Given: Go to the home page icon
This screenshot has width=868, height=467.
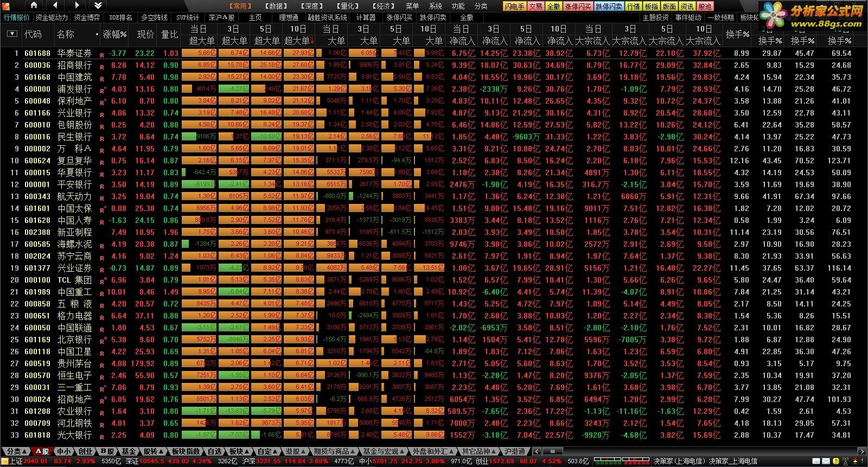Looking at the screenshot, I should pos(34,5).
